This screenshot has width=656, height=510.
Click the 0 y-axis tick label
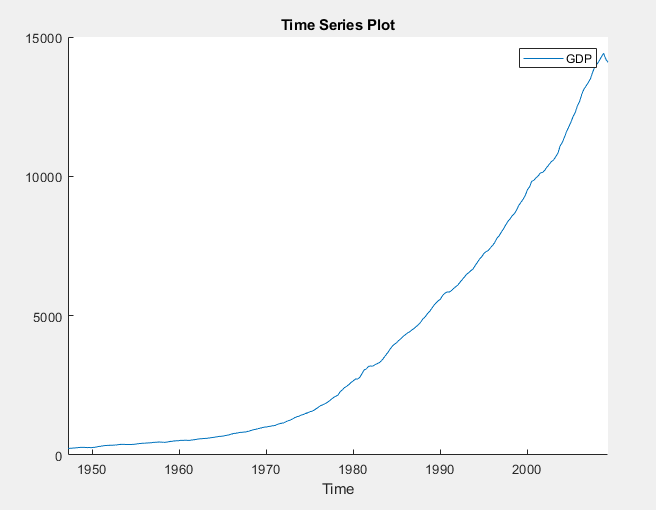[x=59, y=456]
